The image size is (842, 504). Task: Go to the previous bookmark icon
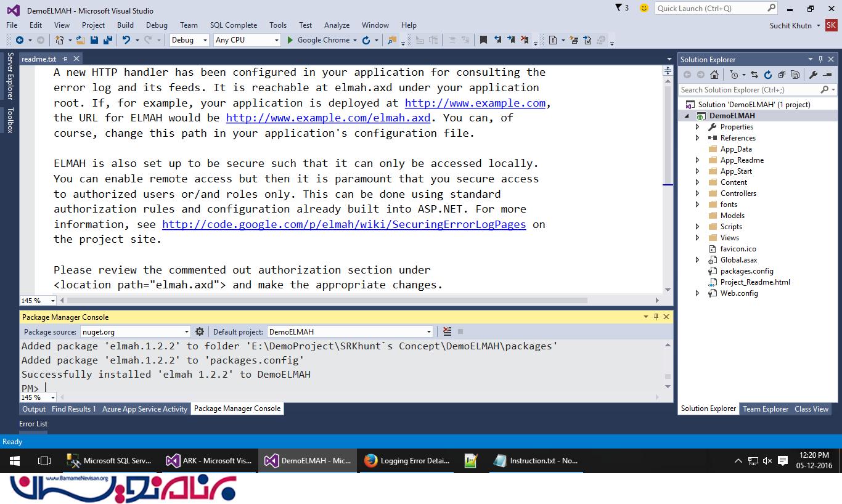[498, 40]
